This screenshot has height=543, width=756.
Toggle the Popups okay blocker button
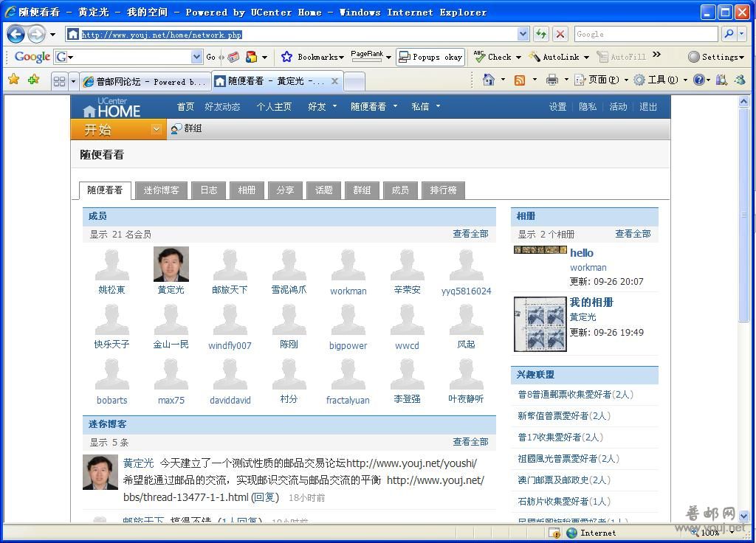pos(430,57)
